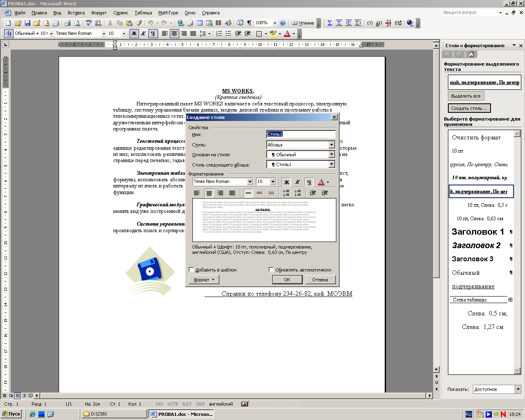Toggle bold Ж button in style dialog
Viewport: 525px width, 420px height.
[286, 182]
